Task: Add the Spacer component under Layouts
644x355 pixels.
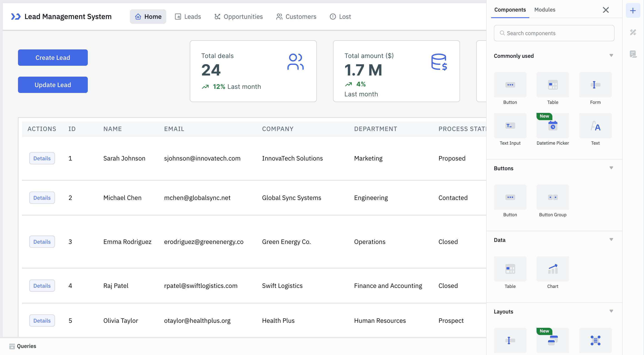Action: [510, 340]
